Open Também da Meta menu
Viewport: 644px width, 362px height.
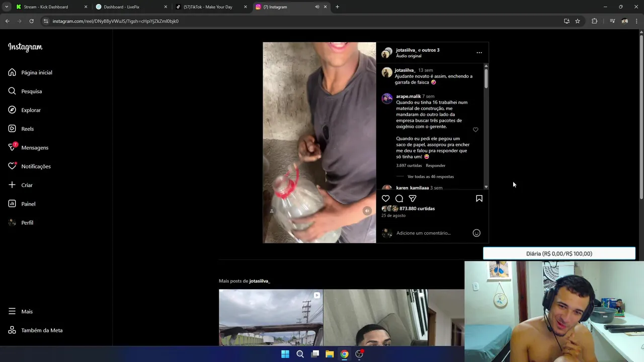[35, 330]
